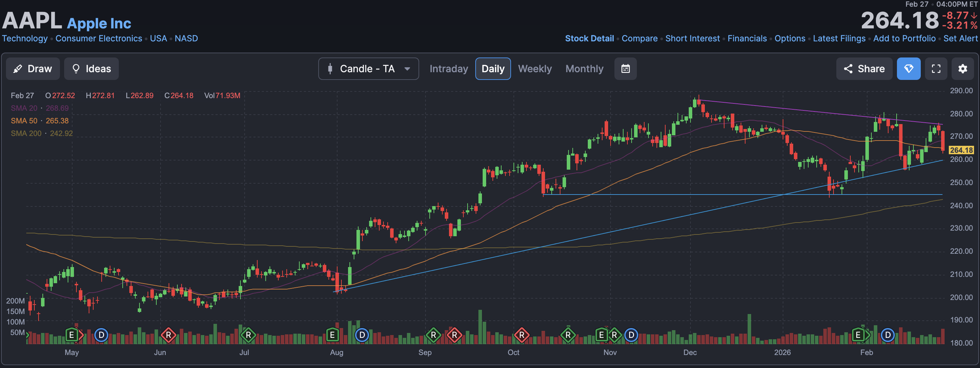Click the earnings E marker near February

(858, 335)
